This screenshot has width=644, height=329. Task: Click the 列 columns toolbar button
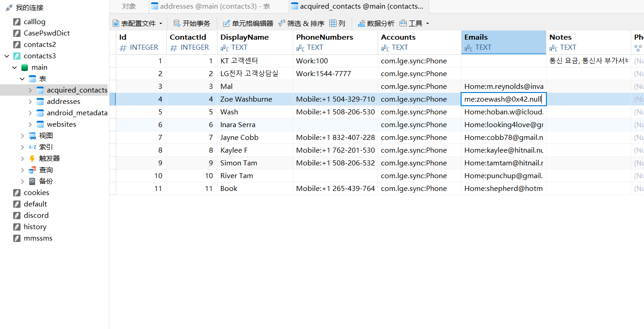pos(338,23)
